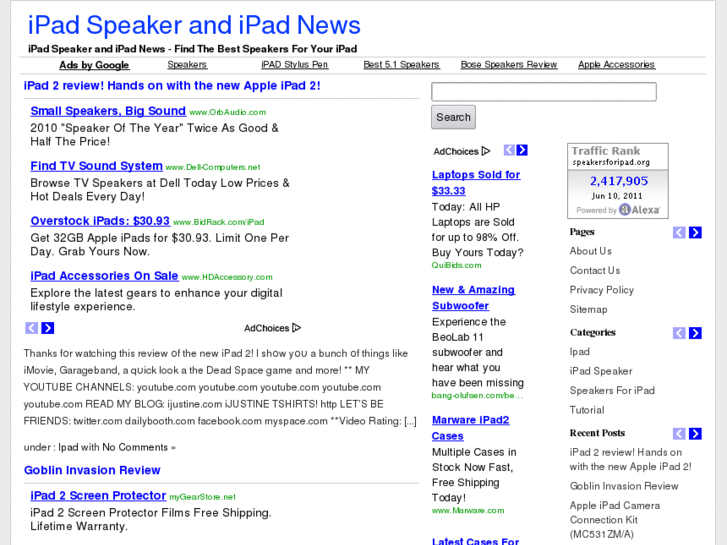Click the AdChoices icon below iPad Accessories ad
This screenshot has width=727, height=545.
(x=297, y=328)
